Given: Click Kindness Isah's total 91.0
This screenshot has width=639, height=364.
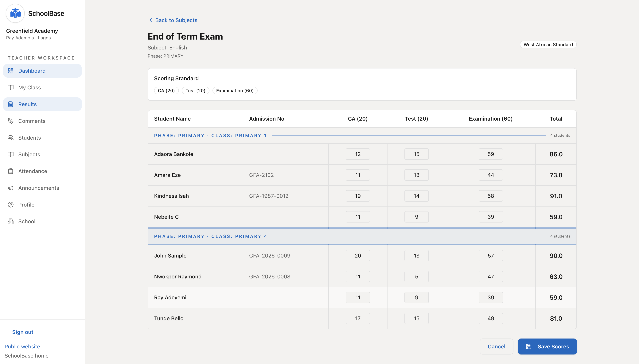Looking at the screenshot, I should pyautogui.click(x=556, y=196).
